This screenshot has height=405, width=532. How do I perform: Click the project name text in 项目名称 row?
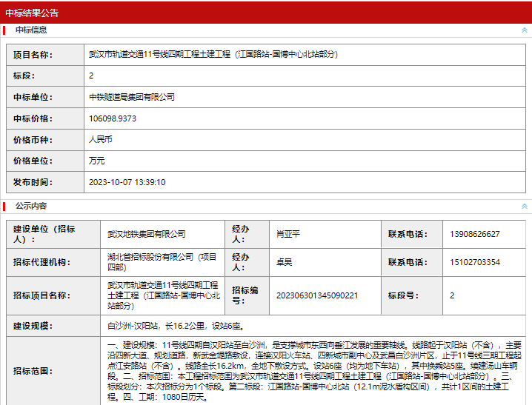[213, 55]
